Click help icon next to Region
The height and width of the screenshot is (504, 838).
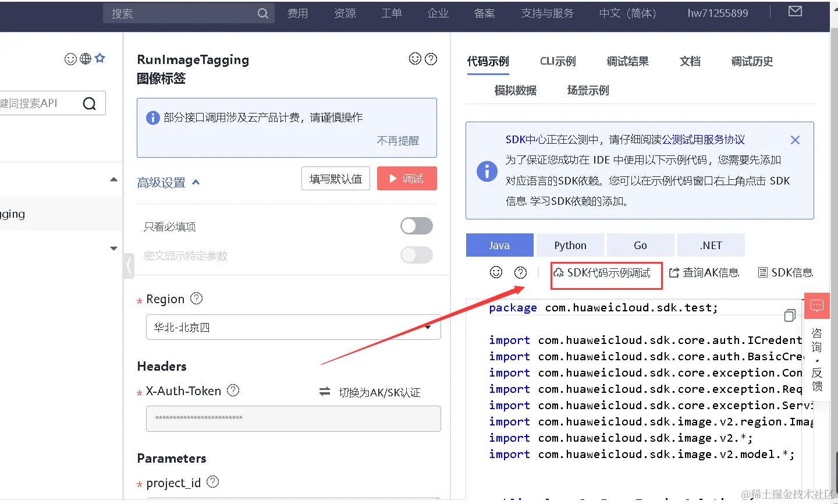197,299
